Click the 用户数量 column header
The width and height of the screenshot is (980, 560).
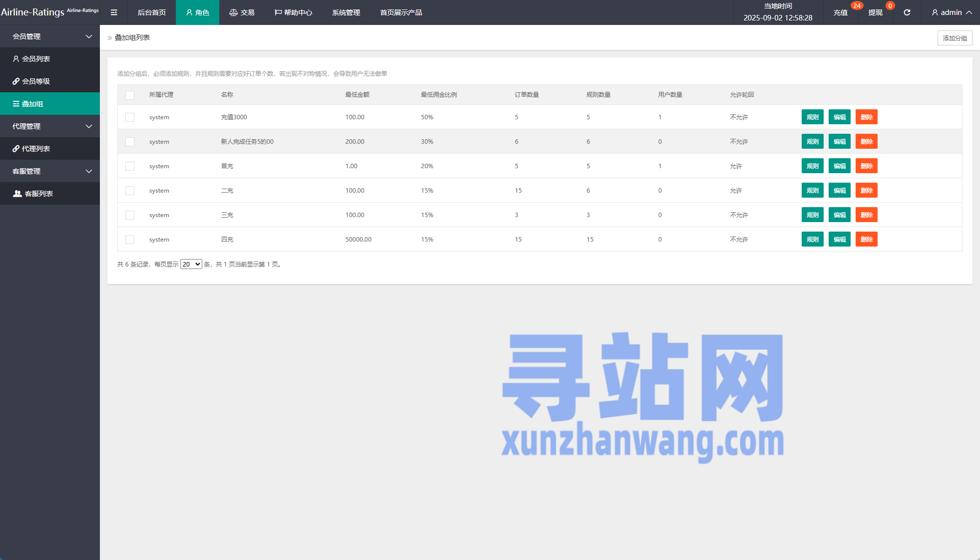tap(670, 95)
